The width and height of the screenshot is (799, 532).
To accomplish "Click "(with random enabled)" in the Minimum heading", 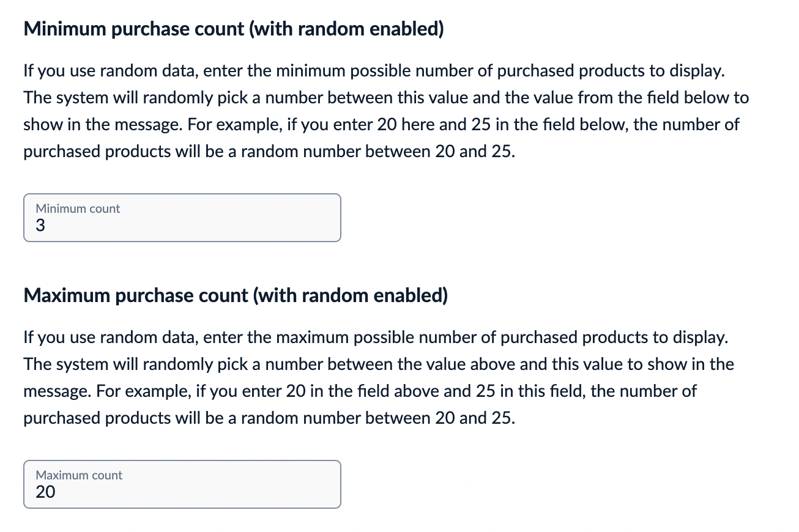I will pos(347,29).
